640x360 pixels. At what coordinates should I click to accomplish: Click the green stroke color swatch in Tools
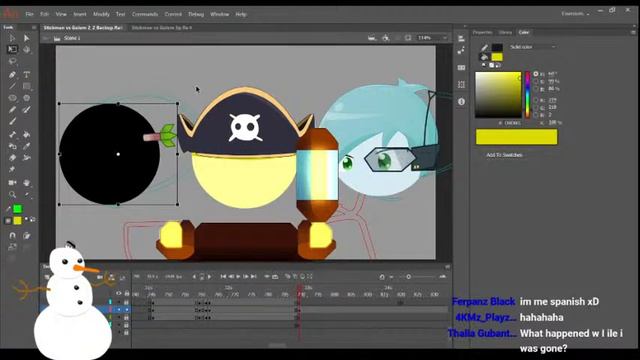pyautogui.click(x=17, y=209)
